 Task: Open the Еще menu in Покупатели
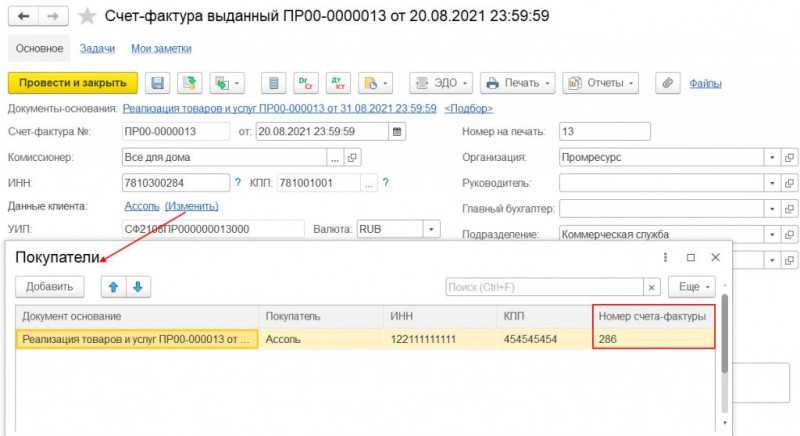click(692, 287)
